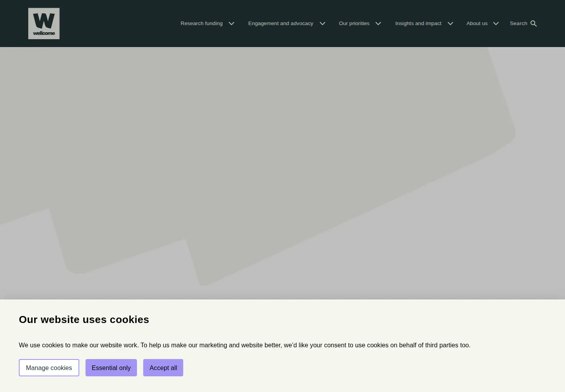This screenshot has width=565, height=392.
Task: Open the About us menu
Action: tap(477, 24)
